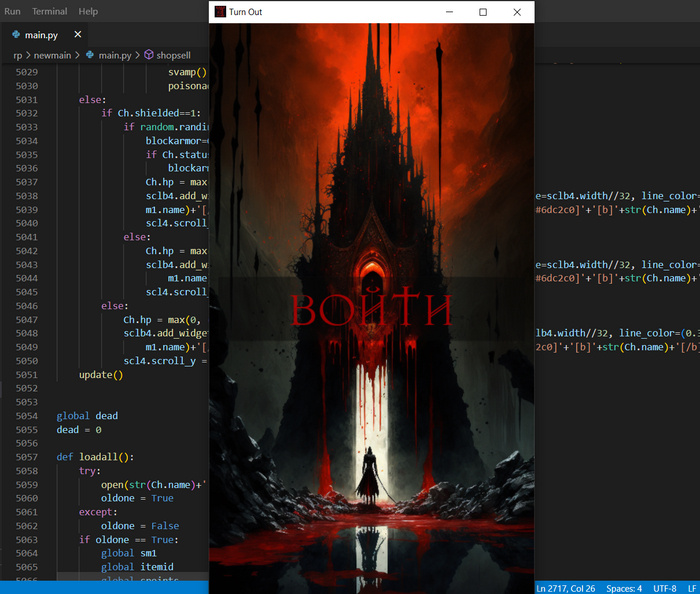Click 'oldone = True' on line 5060
700x594 pixels.
[x=137, y=498]
